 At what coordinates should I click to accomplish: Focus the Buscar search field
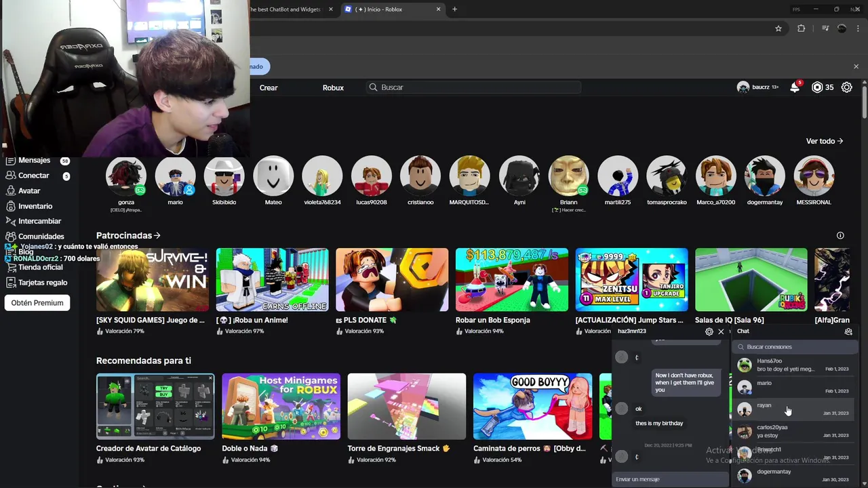[x=474, y=87]
